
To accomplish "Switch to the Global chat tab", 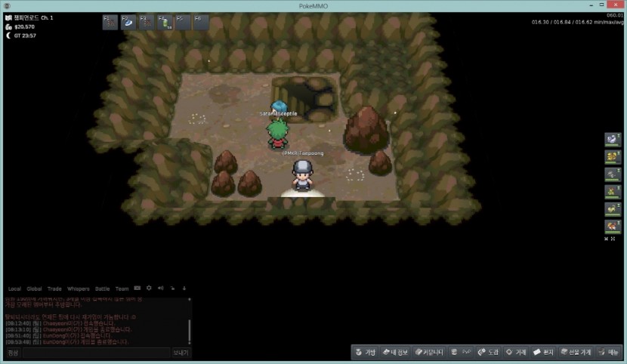I will pos(34,288).
